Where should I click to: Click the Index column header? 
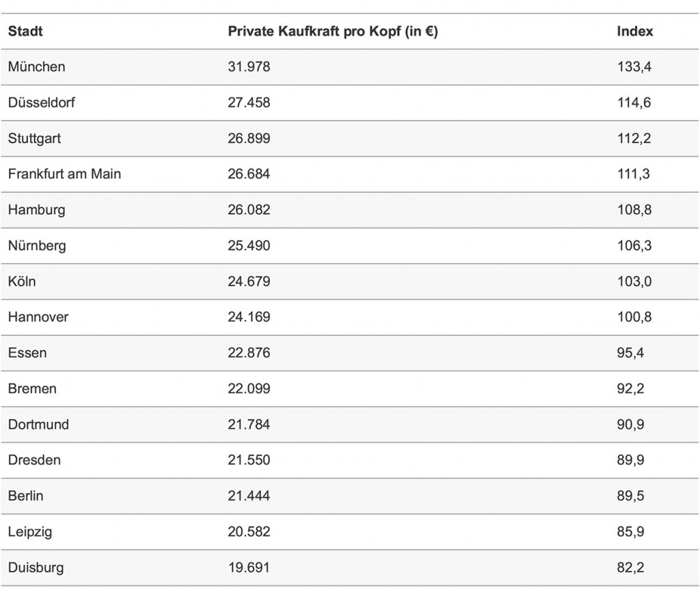[x=634, y=31]
